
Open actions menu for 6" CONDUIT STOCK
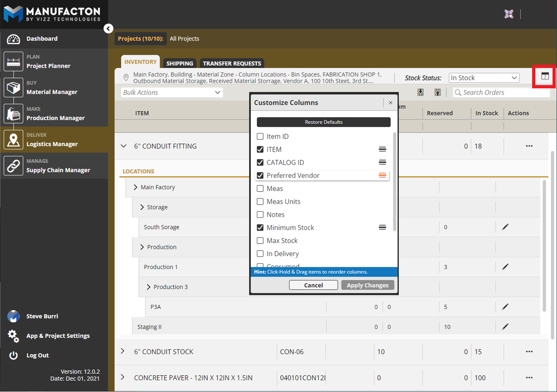(529, 352)
